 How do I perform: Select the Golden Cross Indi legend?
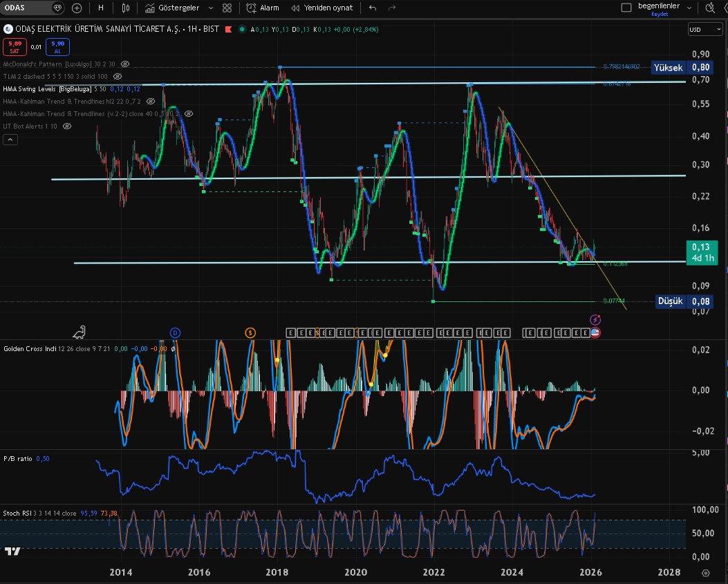(30, 348)
